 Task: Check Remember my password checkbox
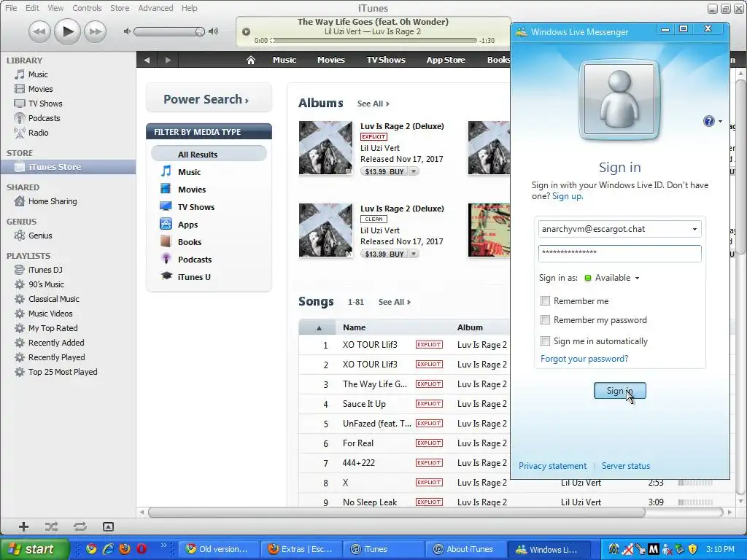[x=545, y=320]
